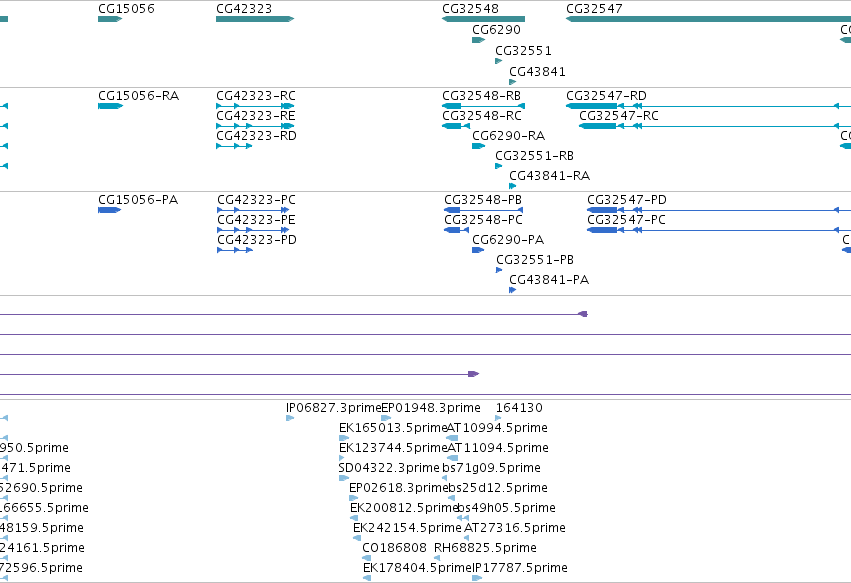Click transcript CG32548-RC

[482, 116]
